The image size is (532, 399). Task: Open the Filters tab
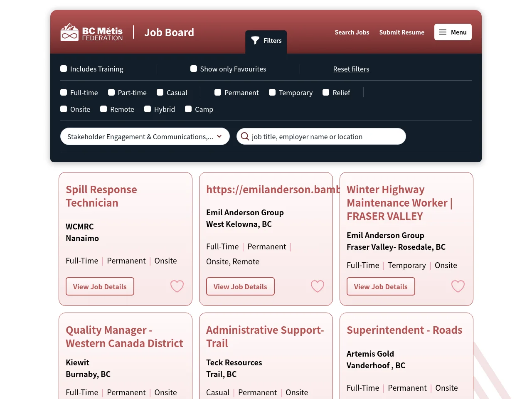tap(266, 41)
